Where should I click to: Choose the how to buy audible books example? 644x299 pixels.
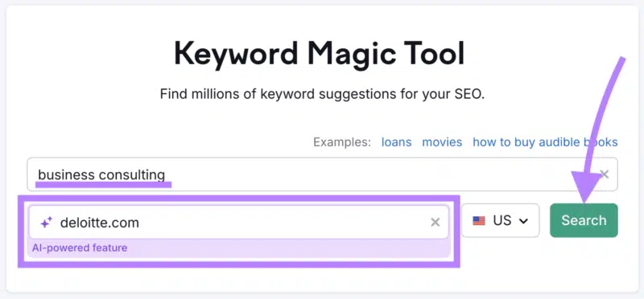pyautogui.click(x=545, y=142)
